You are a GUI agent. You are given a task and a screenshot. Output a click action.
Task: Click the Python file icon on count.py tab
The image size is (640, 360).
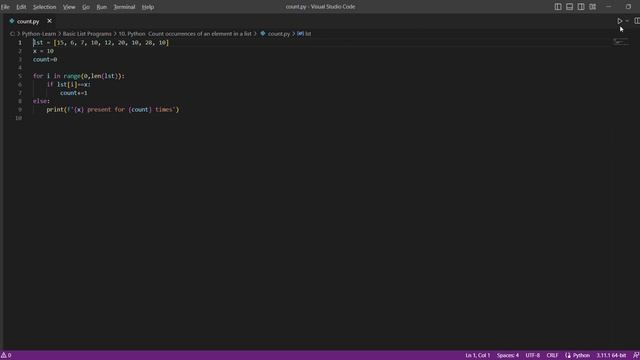tap(12, 21)
